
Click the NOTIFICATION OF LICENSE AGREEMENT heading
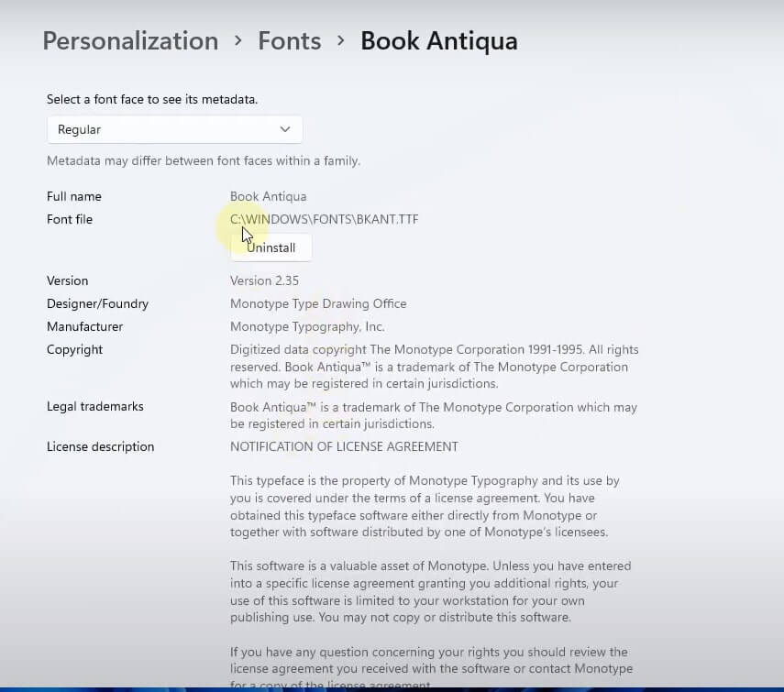click(x=344, y=446)
